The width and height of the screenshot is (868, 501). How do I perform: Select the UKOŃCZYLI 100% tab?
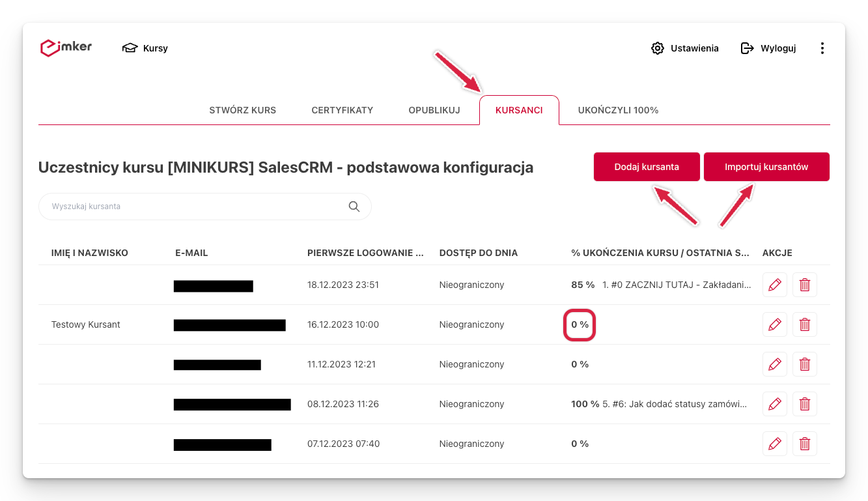[617, 110]
